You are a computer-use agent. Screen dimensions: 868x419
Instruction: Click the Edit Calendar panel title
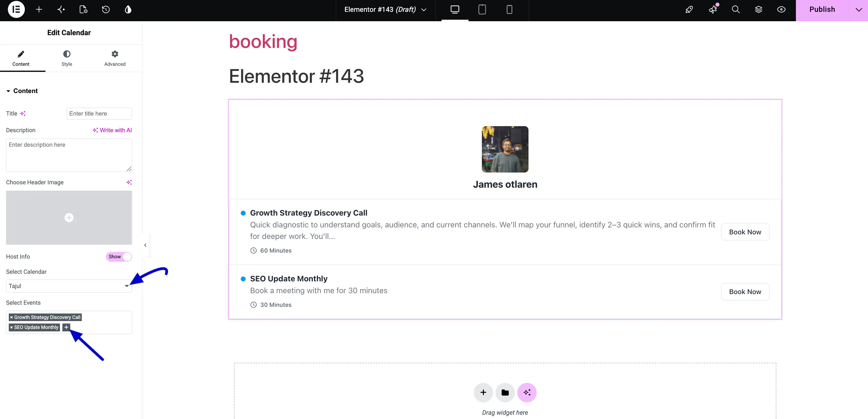click(69, 33)
